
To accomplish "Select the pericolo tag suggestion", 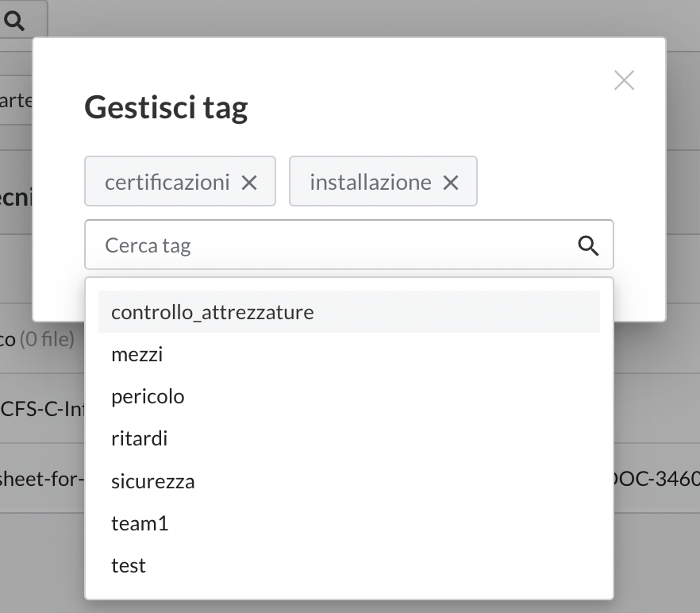I will [x=148, y=396].
